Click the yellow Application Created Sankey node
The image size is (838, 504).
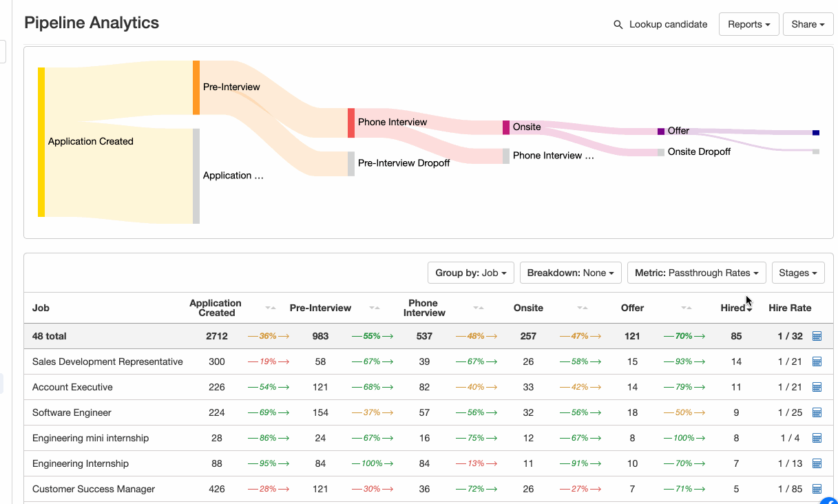tap(41, 142)
